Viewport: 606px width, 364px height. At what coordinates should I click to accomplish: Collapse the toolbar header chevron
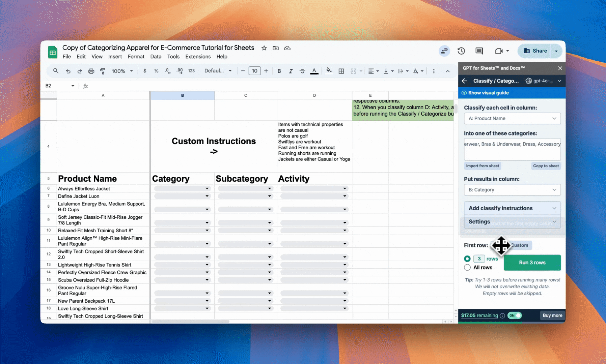click(448, 71)
